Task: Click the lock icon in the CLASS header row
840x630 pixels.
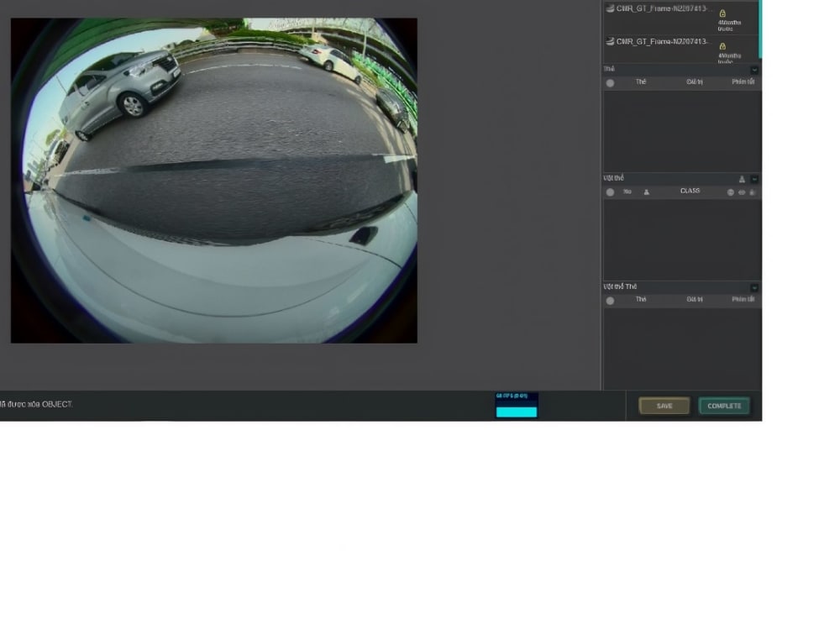Action: click(752, 192)
